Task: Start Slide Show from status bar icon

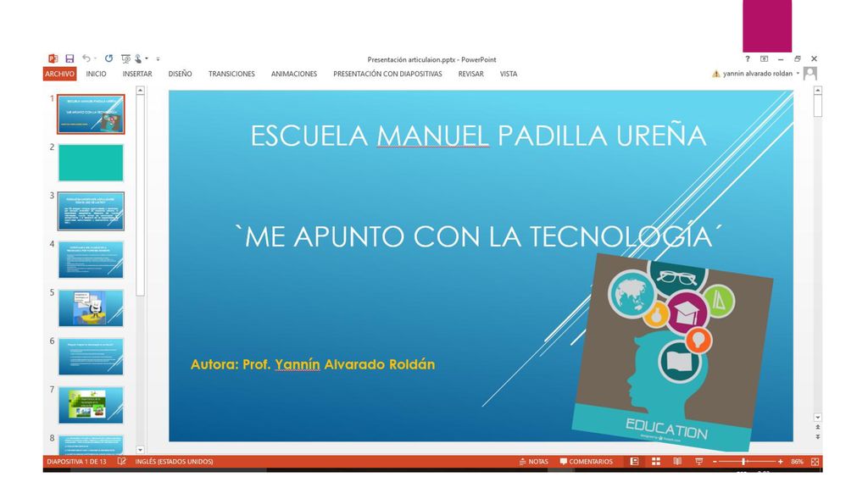Action: coord(698,462)
